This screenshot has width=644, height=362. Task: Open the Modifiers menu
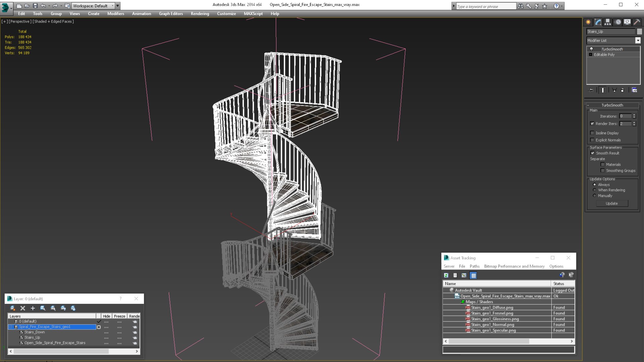pyautogui.click(x=116, y=14)
